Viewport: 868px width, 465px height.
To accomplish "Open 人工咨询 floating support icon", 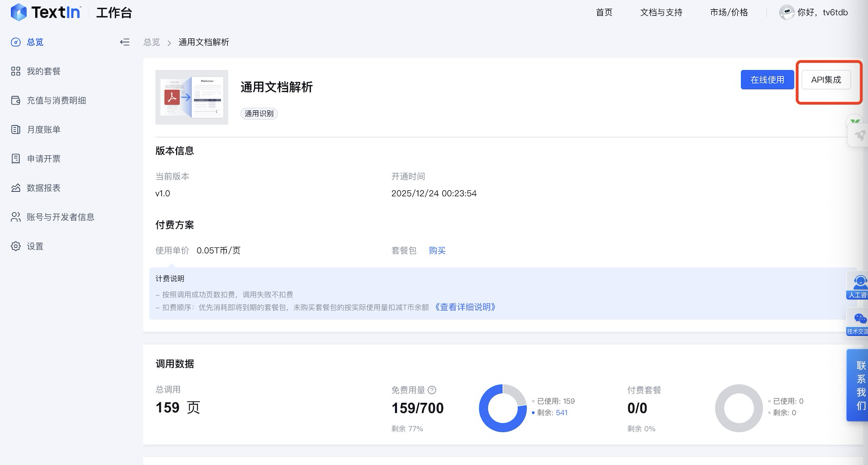I will pos(858,285).
